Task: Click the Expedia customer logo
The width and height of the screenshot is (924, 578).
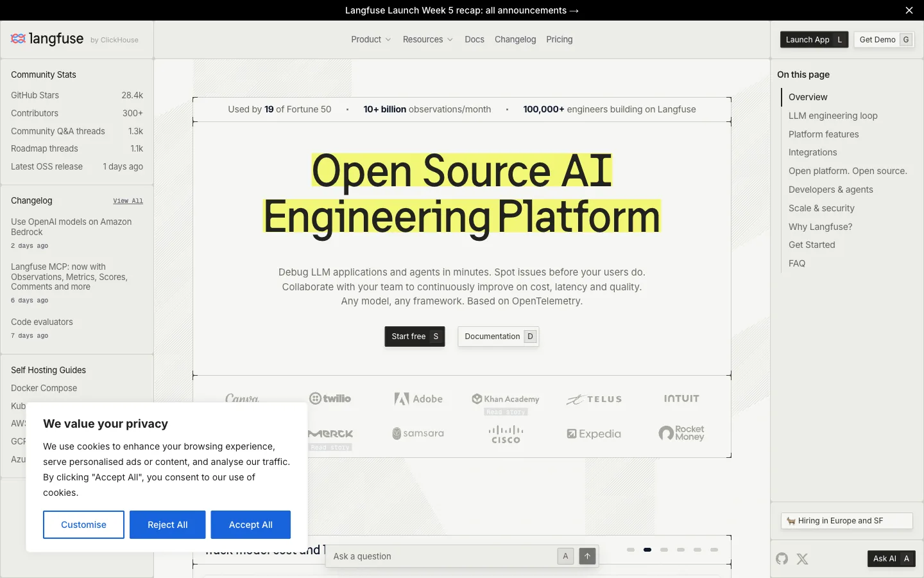Action: pos(594,434)
